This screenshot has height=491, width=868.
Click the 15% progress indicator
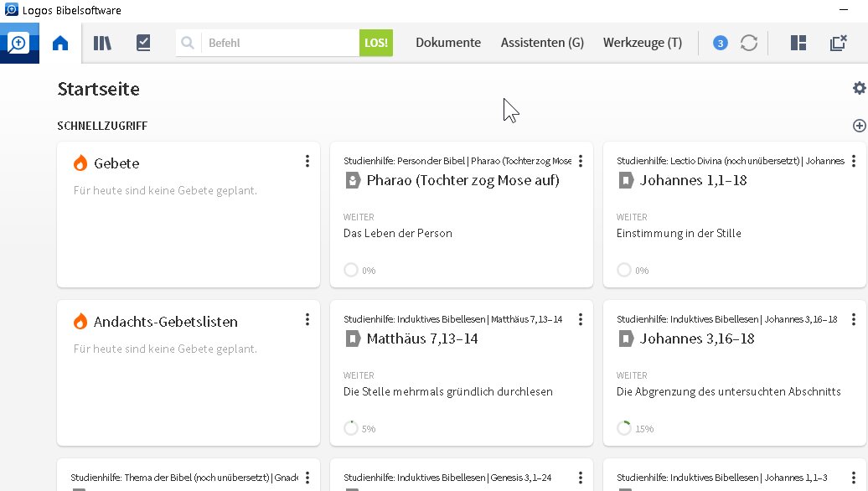pyautogui.click(x=635, y=428)
